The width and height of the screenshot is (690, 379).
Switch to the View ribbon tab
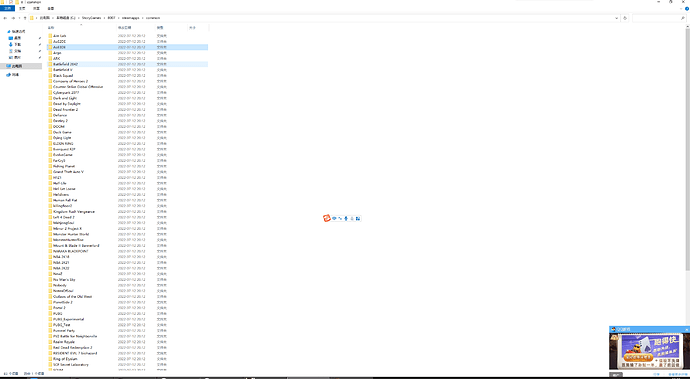click(x=51, y=8)
